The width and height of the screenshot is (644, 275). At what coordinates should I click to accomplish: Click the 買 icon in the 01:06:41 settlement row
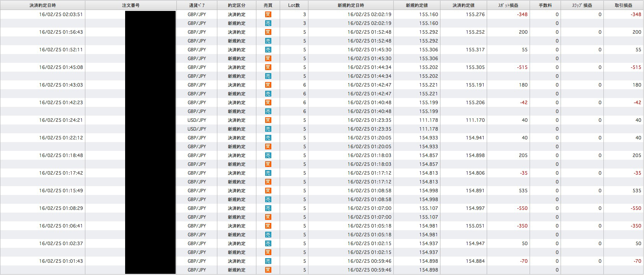pos(268,226)
